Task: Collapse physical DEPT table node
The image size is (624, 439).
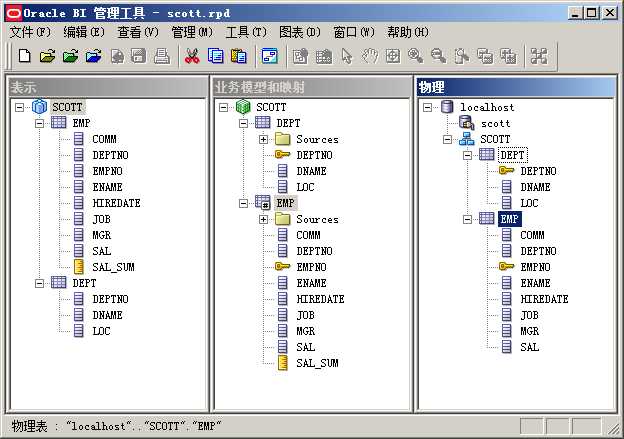Action: [x=467, y=155]
